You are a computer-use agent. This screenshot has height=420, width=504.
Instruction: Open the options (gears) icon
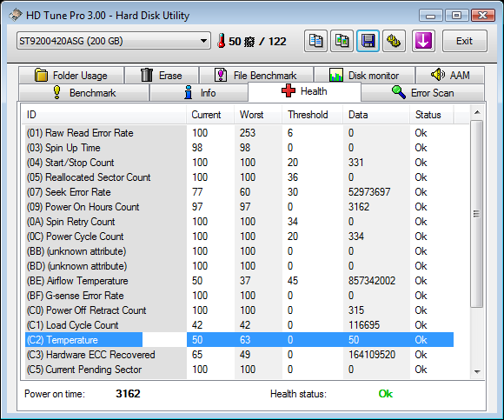pos(394,41)
